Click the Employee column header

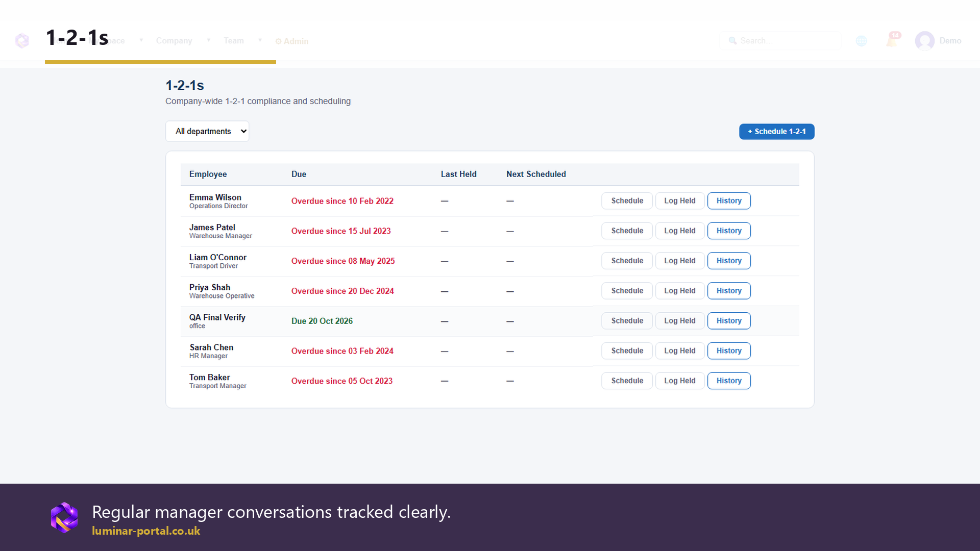pos(208,174)
